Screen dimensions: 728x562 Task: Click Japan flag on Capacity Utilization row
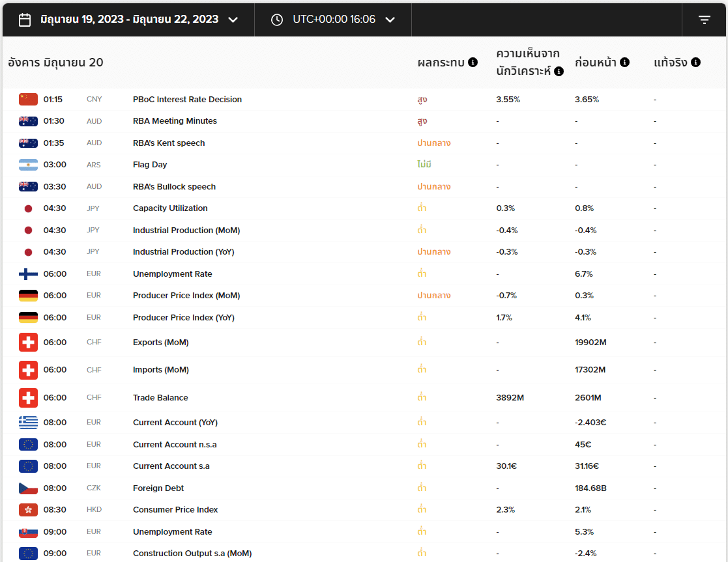[28, 208]
